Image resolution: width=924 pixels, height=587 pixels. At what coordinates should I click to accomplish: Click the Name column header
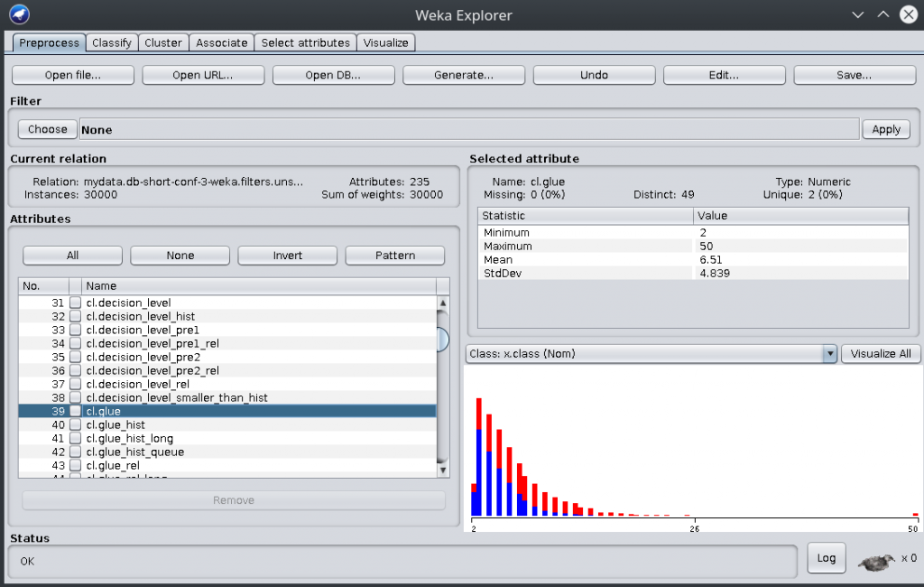coord(259,286)
